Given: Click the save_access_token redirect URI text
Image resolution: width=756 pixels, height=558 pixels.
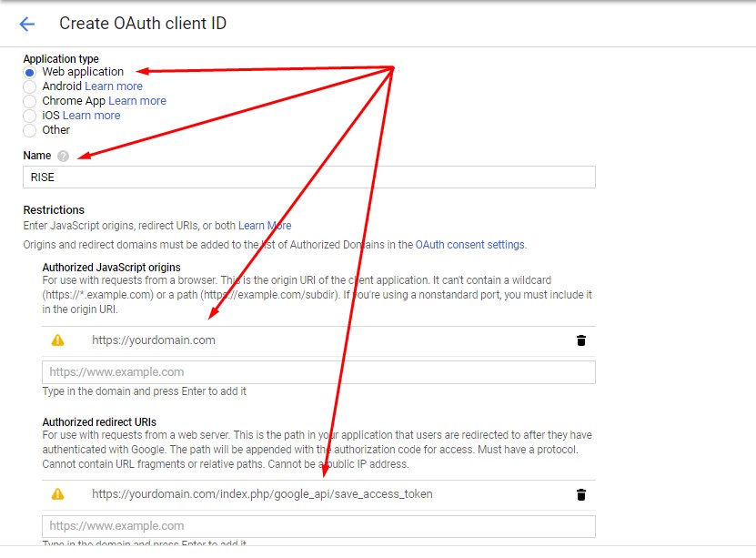Looking at the screenshot, I should [262, 494].
